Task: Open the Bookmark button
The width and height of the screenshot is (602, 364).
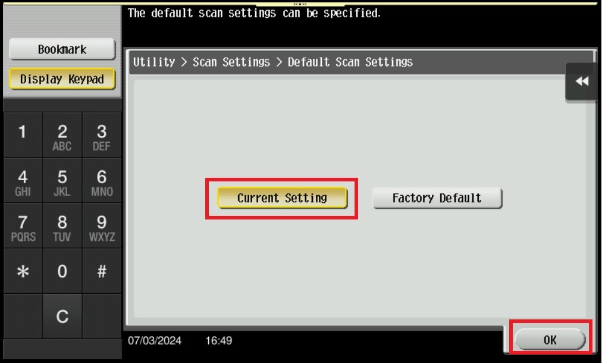Action: 62,49
